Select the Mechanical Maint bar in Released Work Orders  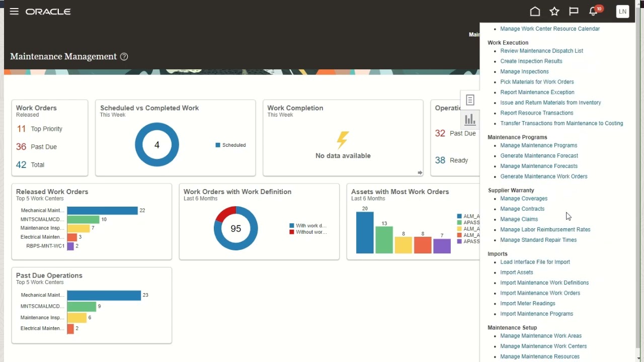point(102,211)
